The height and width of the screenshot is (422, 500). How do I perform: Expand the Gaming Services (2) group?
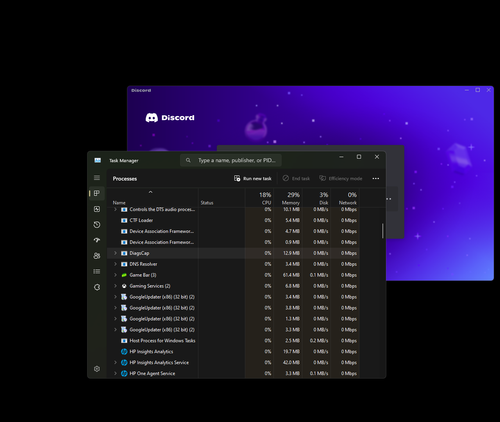click(115, 286)
